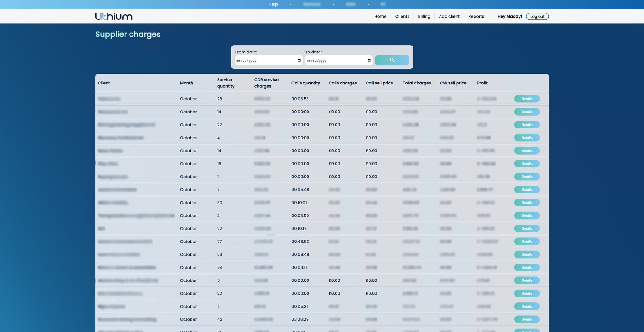Open Details for row with service quantity 28
Screen dimensions: 644x332
click(x=527, y=99)
